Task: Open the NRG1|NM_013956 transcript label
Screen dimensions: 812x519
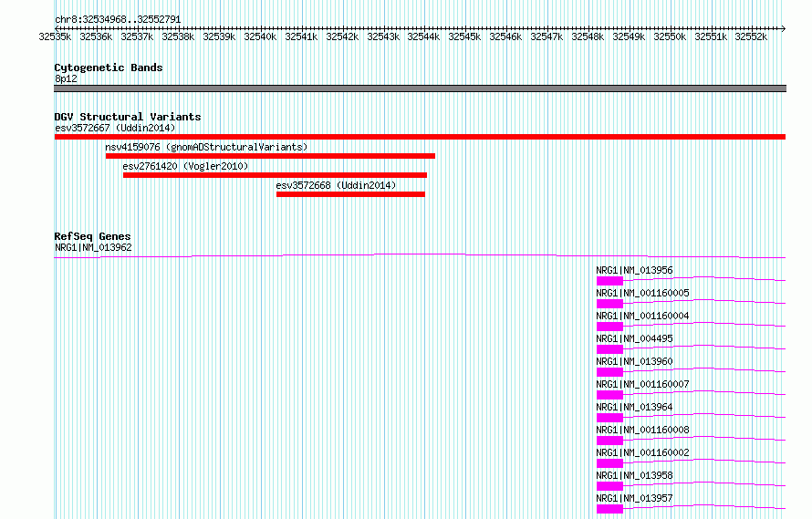Action: coord(634,270)
